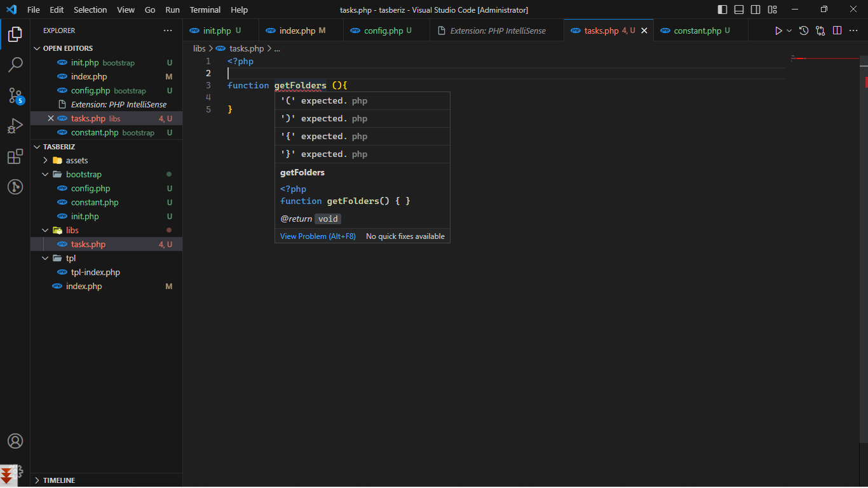Click the open changes compare icon
This screenshot has height=488, width=868.
click(x=820, y=30)
